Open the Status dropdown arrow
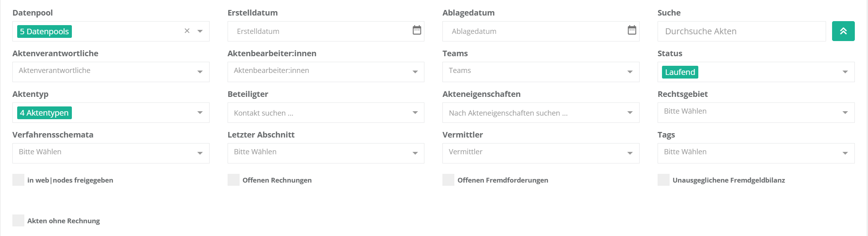 [x=845, y=72]
